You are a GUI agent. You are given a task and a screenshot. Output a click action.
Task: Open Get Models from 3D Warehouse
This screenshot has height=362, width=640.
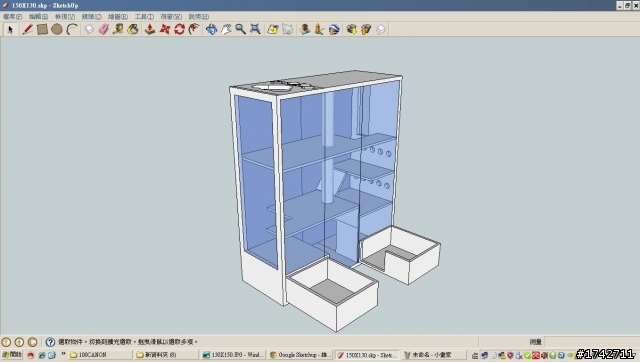coord(351,29)
